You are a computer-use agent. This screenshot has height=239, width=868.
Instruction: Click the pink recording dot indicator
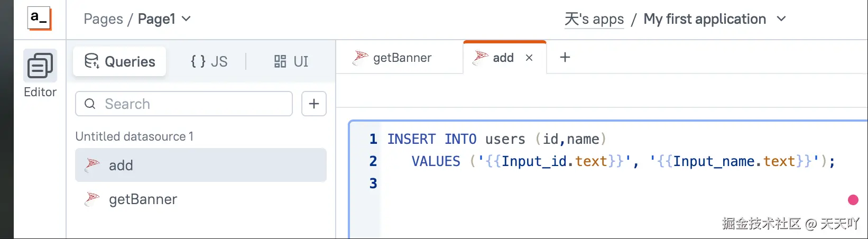[853, 199]
